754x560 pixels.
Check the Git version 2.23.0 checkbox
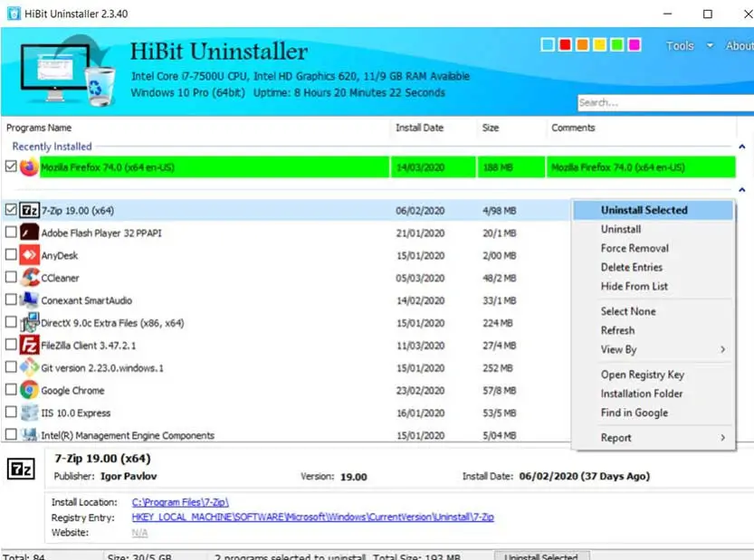(x=11, y=366)
